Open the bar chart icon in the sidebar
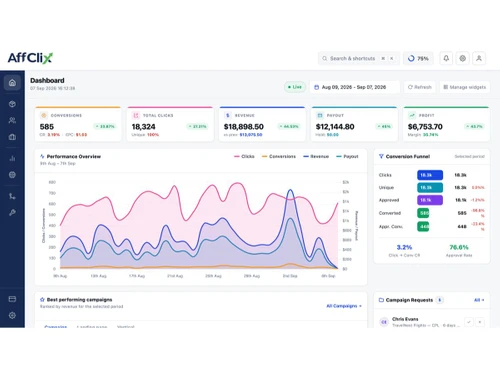Viewport: 500px width, 375px height. coord(12,158)
